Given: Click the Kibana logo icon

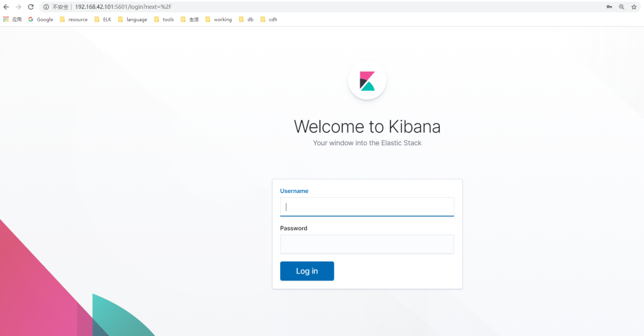Looking at the screenshot, I should coord(367,81).
